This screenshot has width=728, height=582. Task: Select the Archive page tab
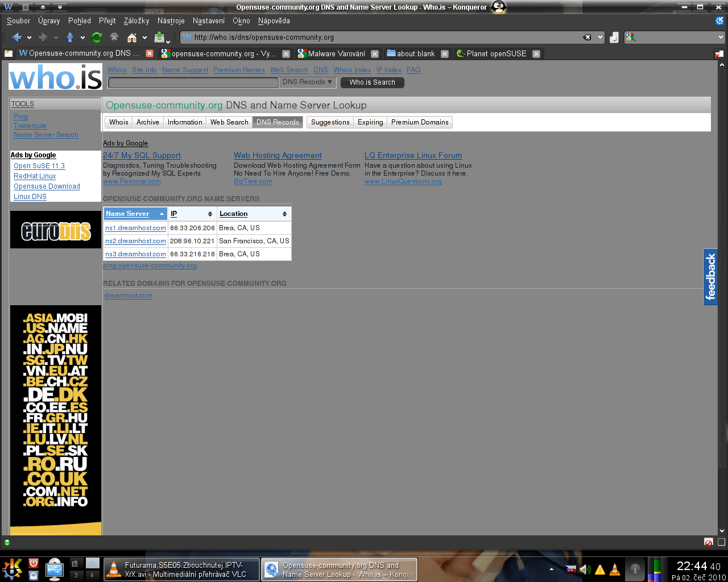[148, 122]
